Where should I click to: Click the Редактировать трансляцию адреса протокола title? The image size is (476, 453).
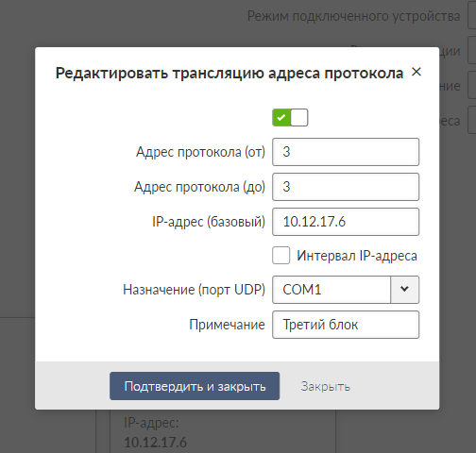229,74
